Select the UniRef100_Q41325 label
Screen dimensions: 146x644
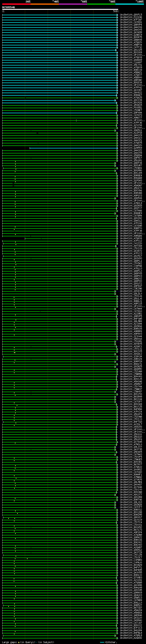131,50
